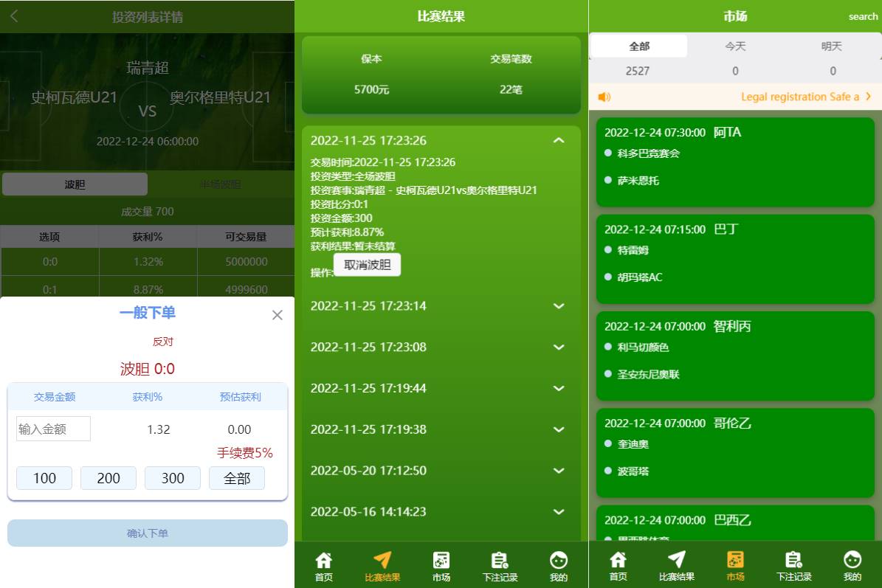Expand the 2022-11-25 17:23:14 record
This screenshot has height=588, width=882.
559,306
